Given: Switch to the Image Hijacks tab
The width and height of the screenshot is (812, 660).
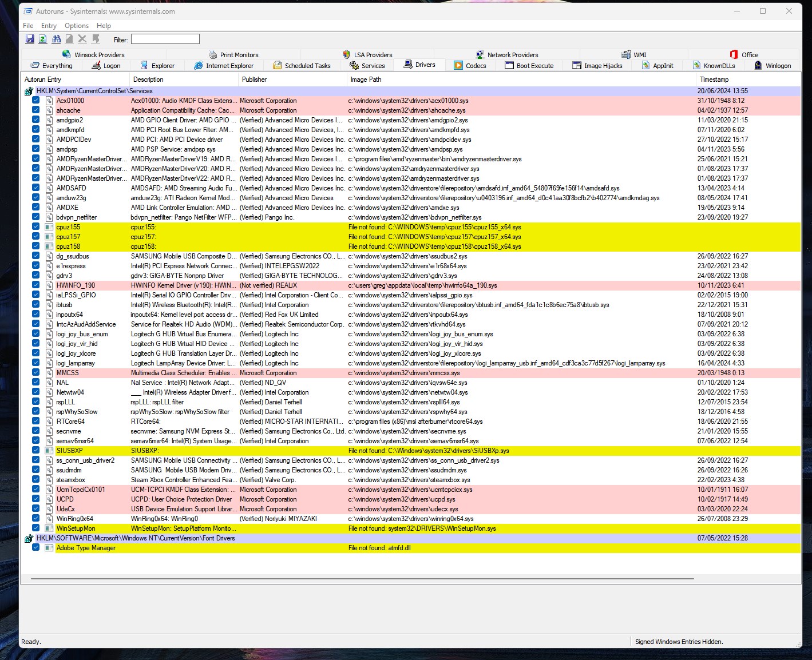Looking at the screenshot, I should click(597, 66).
